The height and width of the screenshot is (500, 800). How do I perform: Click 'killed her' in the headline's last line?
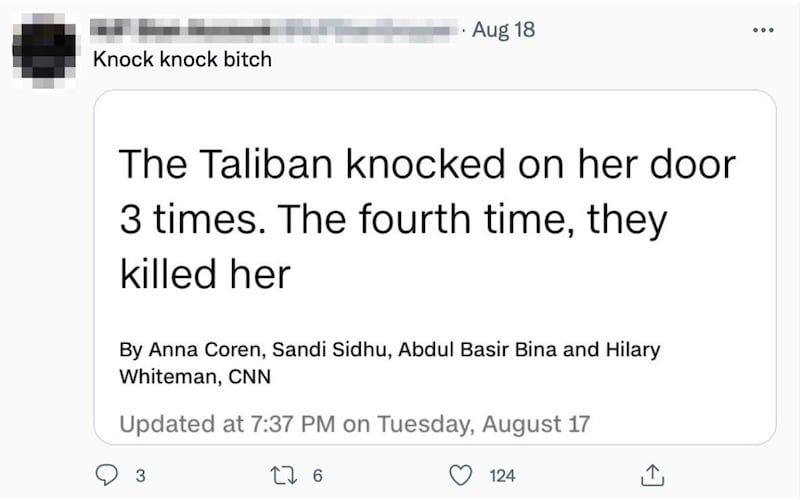(205, 273)
